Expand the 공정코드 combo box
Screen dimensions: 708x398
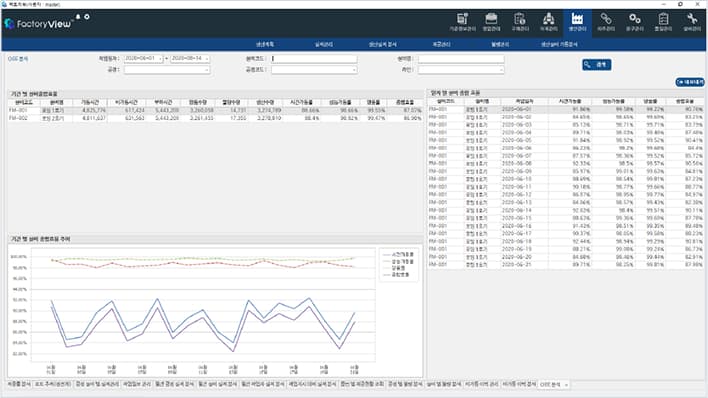[314, 70]
